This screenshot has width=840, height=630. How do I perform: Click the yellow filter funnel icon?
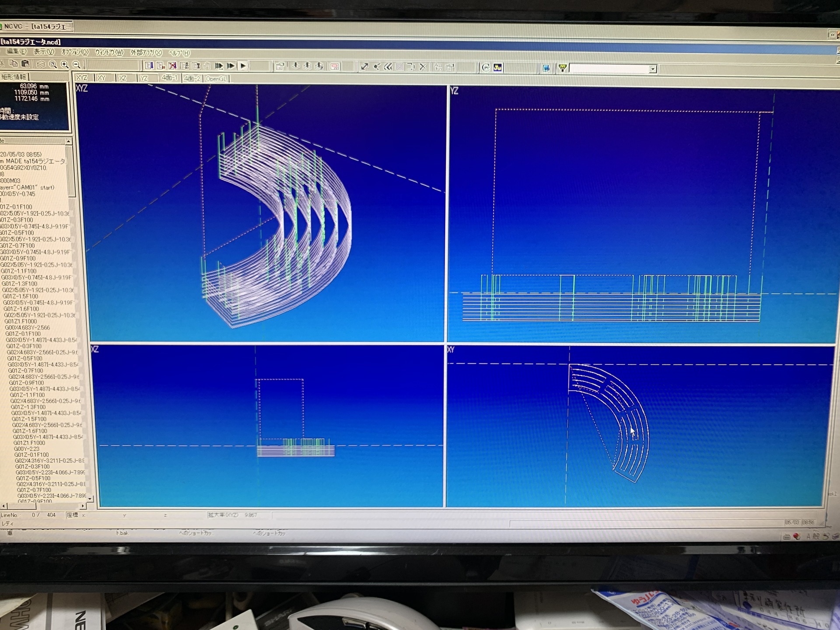click(562, 68)
